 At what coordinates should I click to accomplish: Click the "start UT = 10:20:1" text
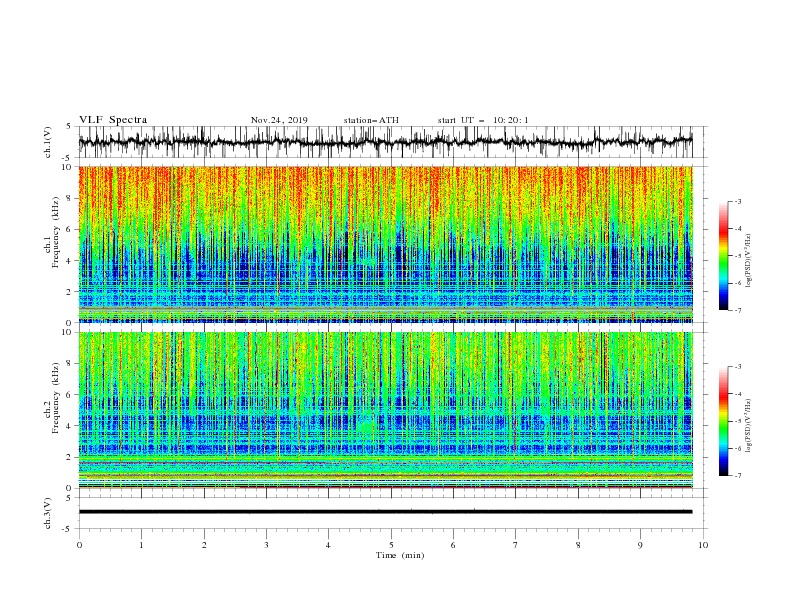point(483,120)
